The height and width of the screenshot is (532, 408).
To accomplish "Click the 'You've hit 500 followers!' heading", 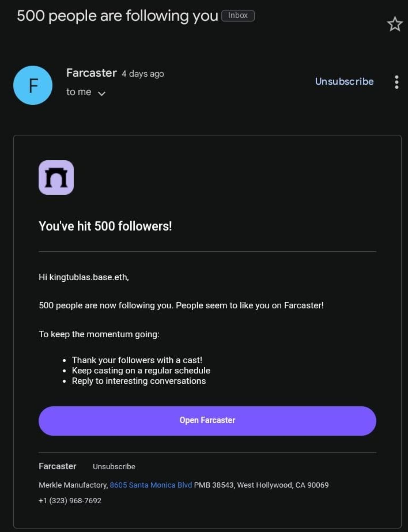I will pyautogui.click(x=105, y=226).
